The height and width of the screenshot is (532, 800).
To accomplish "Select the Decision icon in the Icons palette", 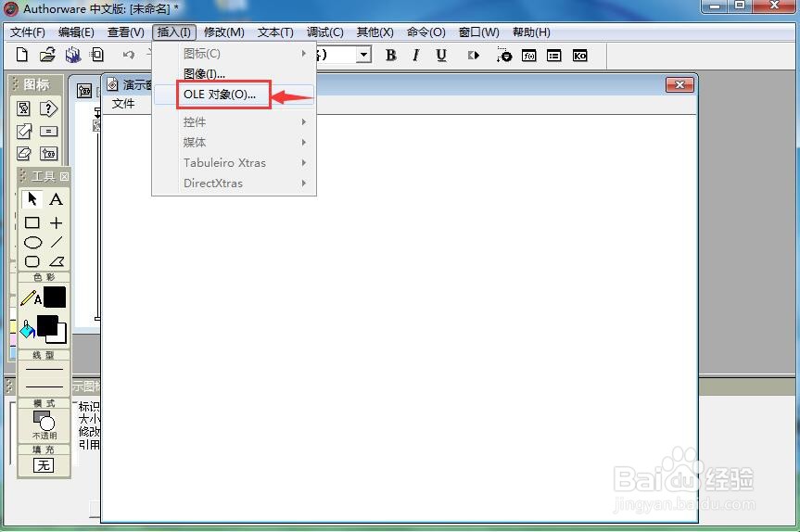I will coord(48,108).
